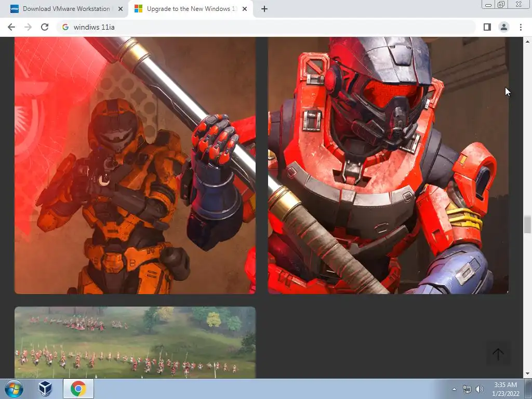The height and width of the screenshot is (399, 532).
Task: Open Chrome's three-dot menu
Action: click(x=521, y=27)
